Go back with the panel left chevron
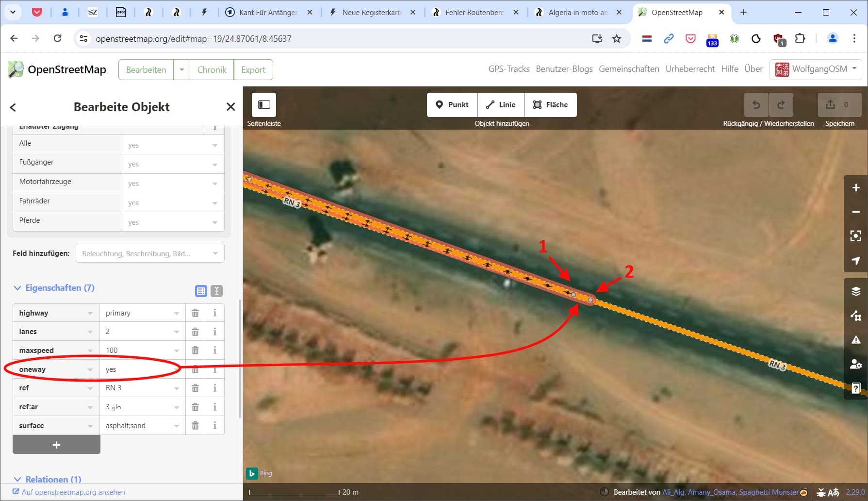Image resolution: width=868 pixels, height=501 pixels. pos(13,107)
